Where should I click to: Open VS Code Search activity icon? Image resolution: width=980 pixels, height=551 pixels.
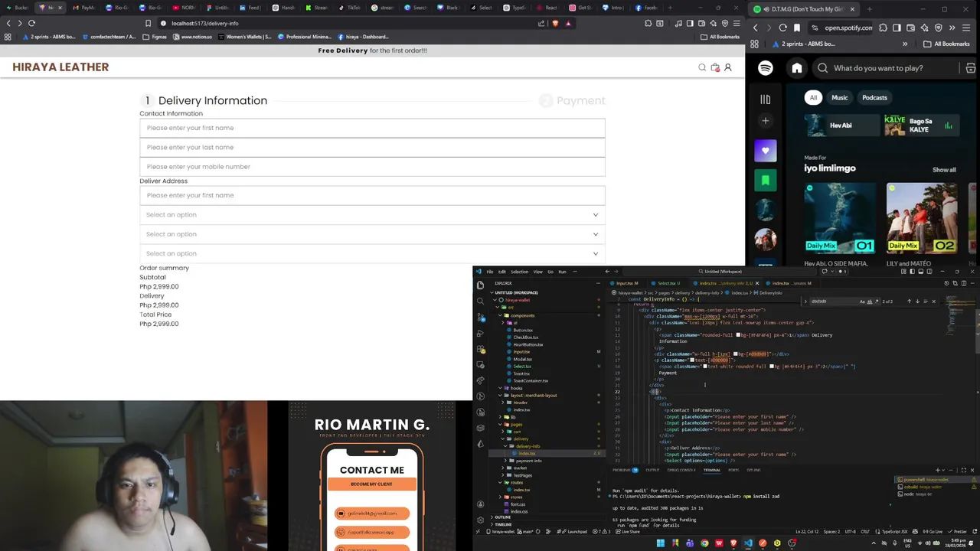click(x=480, y=301)
